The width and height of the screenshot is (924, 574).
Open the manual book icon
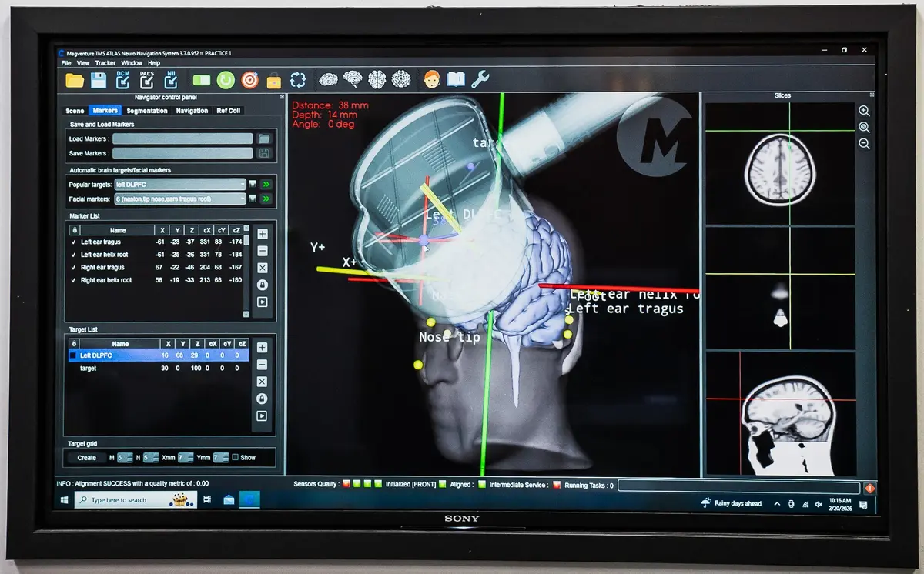(x=456, y=78)
